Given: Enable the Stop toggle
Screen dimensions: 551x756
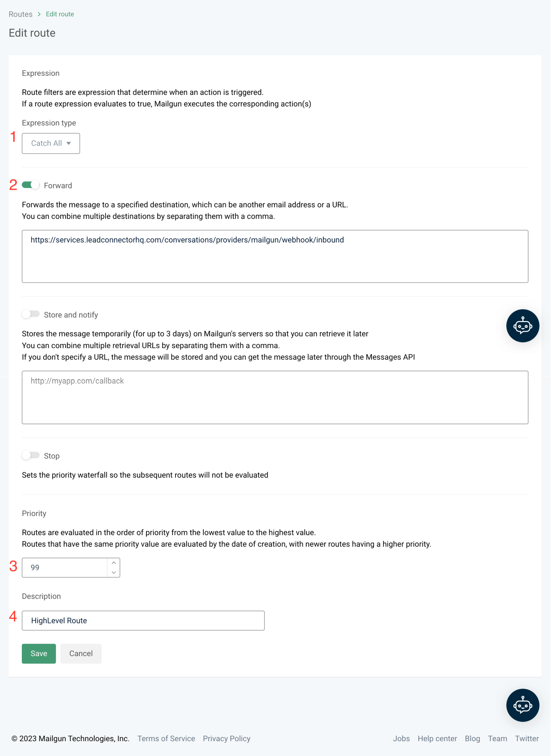Looking at the screenshot, I should click(x=30, y=455).
